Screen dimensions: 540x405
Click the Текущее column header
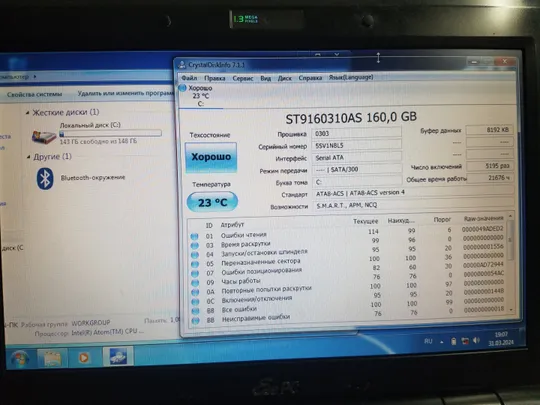(x=365, y=221)
